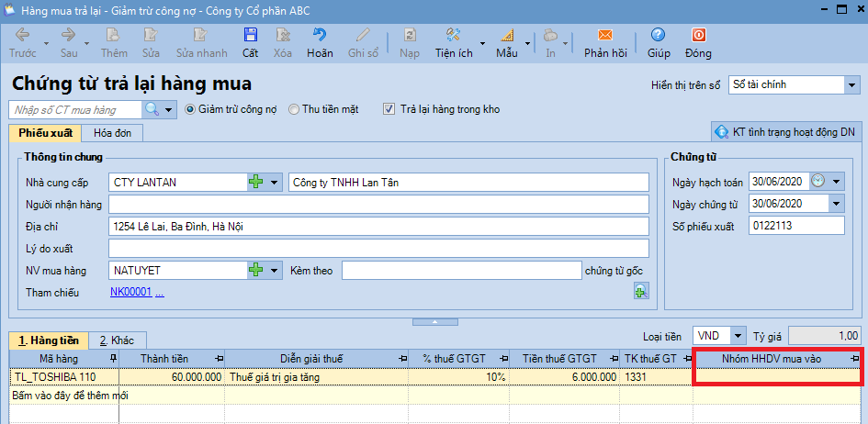Screen dimensions: 868x424
Task: Click the 1331 tax account cell
Action: (656, 377)
